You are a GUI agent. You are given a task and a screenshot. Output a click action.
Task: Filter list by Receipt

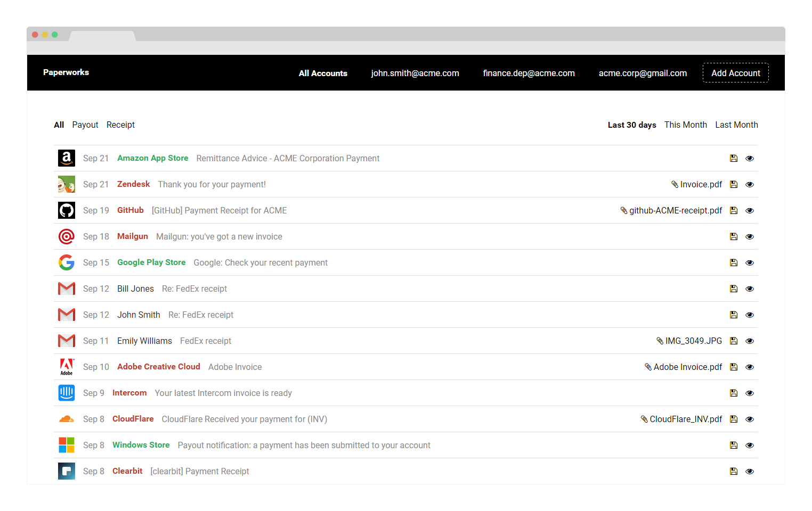pos(120,125)
